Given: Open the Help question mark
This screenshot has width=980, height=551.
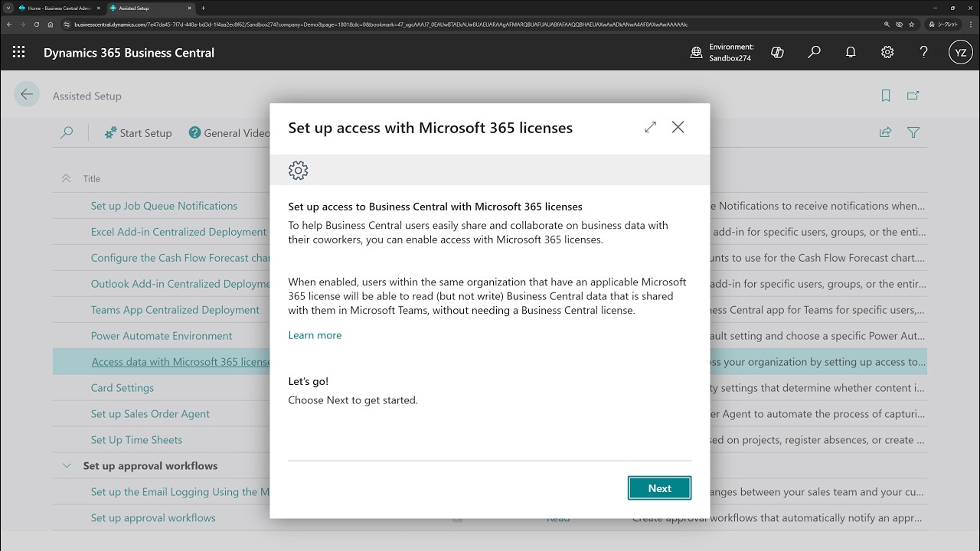Looking at the screenshot, I should (x=924, y=52).
